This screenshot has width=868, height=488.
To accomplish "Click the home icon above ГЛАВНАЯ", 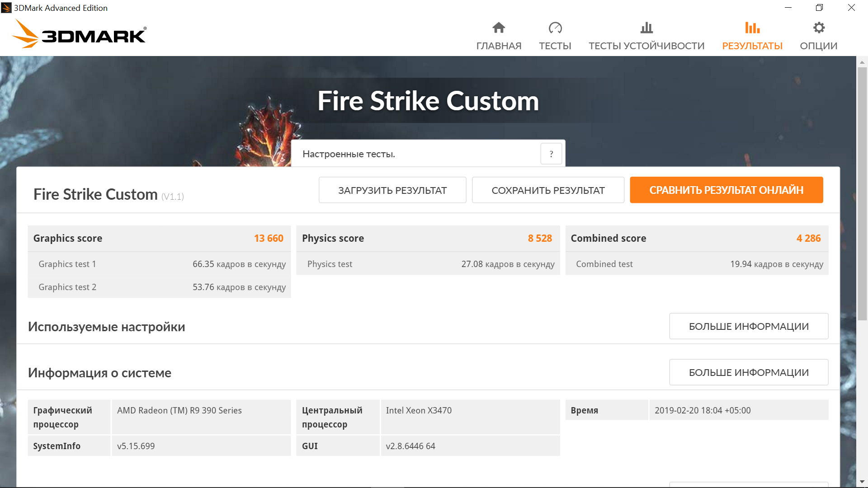I will tap(499, 28).
